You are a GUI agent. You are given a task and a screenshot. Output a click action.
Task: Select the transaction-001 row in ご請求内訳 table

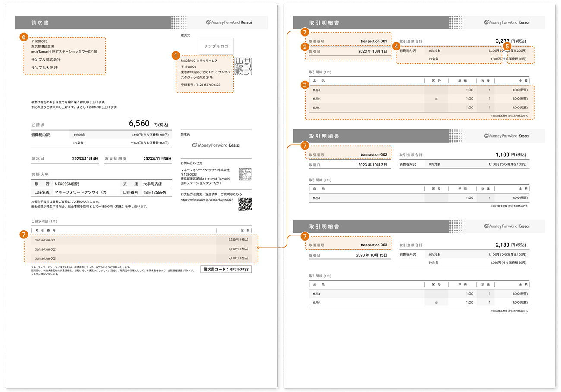(142, 240)
